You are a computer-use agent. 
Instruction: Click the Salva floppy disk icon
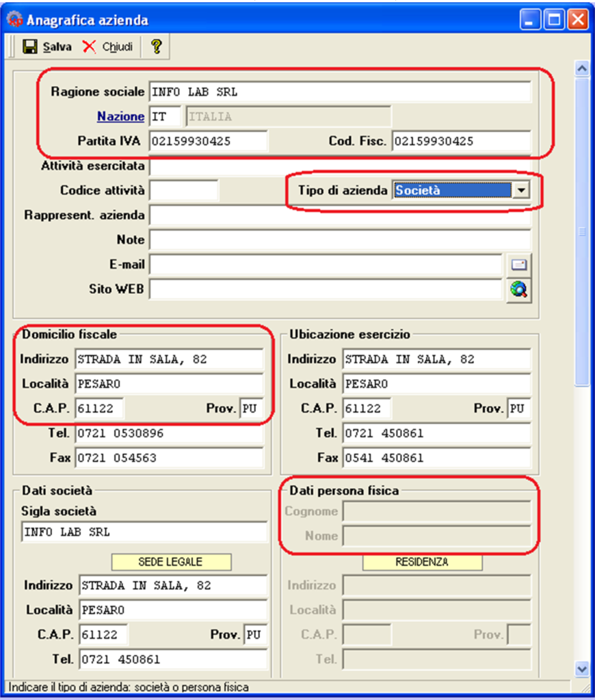(x=30, y=46)
